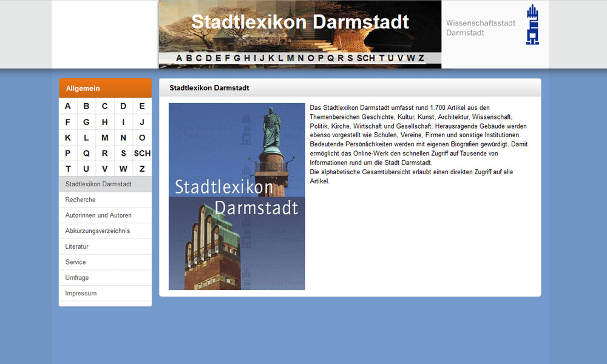Open the Recherche menu item
The width and height of the screenshot is (607, 364).
[81, 200]
